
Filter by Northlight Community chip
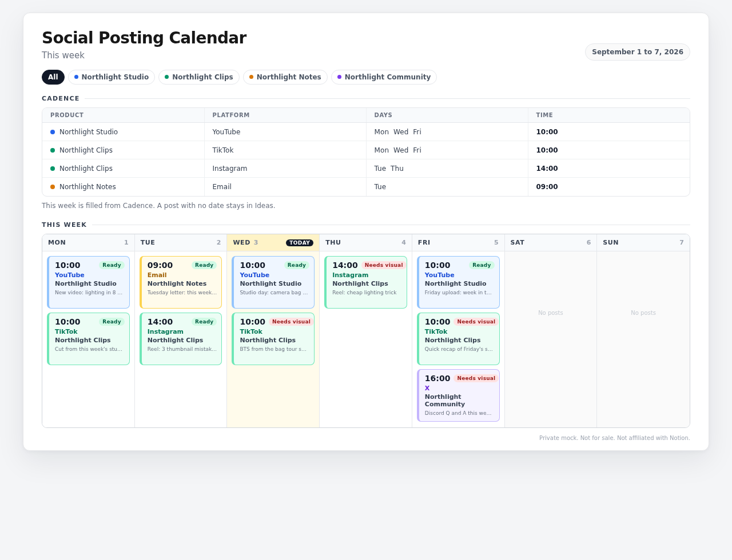pyautogui.click(x=384, y=77)
